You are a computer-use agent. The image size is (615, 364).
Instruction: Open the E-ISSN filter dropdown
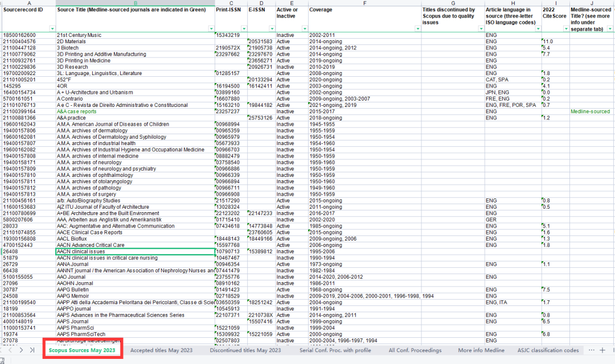(x=272, y=28)
